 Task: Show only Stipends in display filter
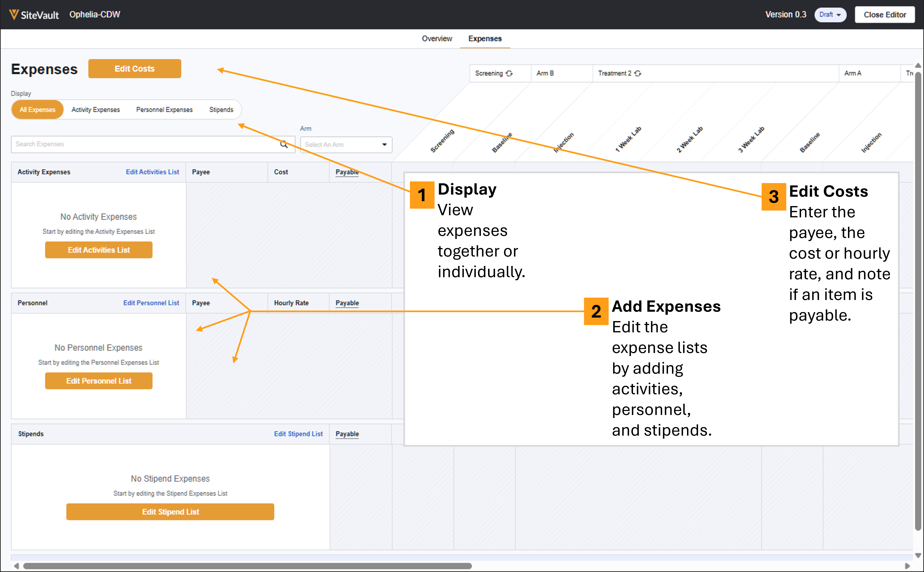coord(221,110)
